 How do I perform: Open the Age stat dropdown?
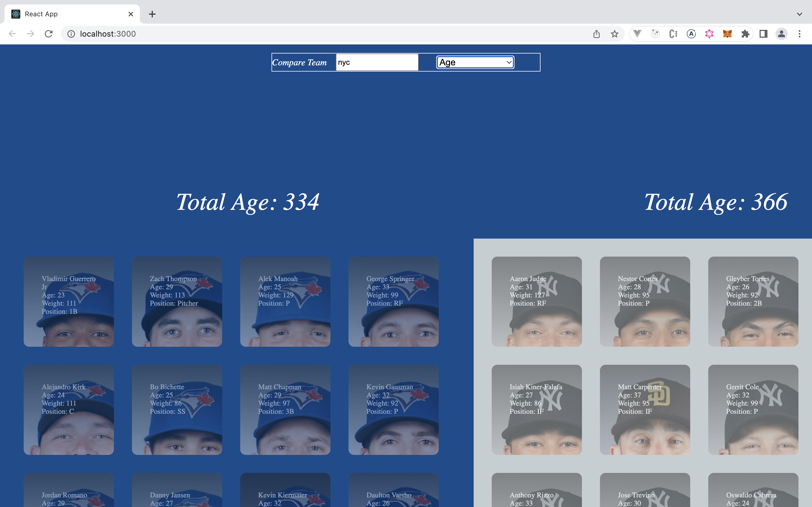[x=475, y=62]
